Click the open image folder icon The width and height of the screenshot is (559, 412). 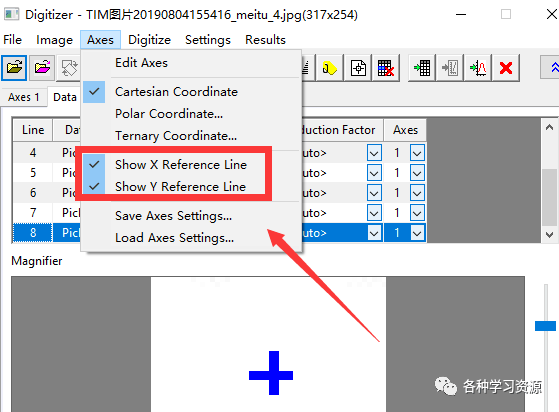14,68
